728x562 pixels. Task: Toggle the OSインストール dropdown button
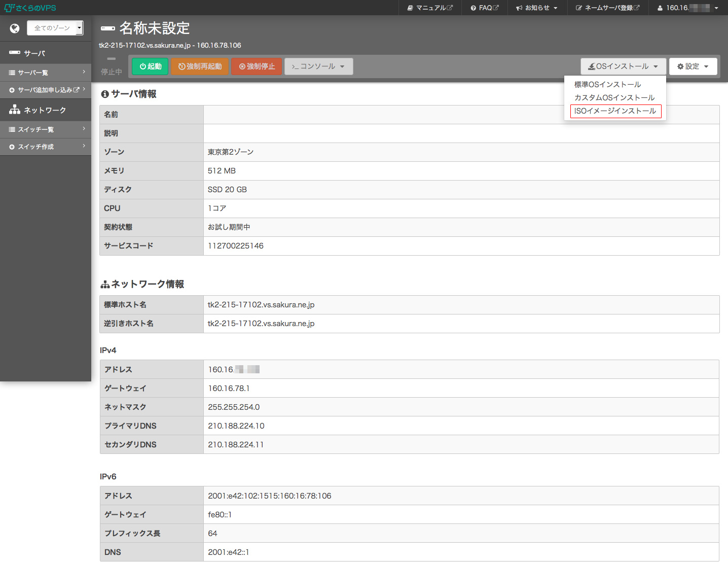[623, 66]
